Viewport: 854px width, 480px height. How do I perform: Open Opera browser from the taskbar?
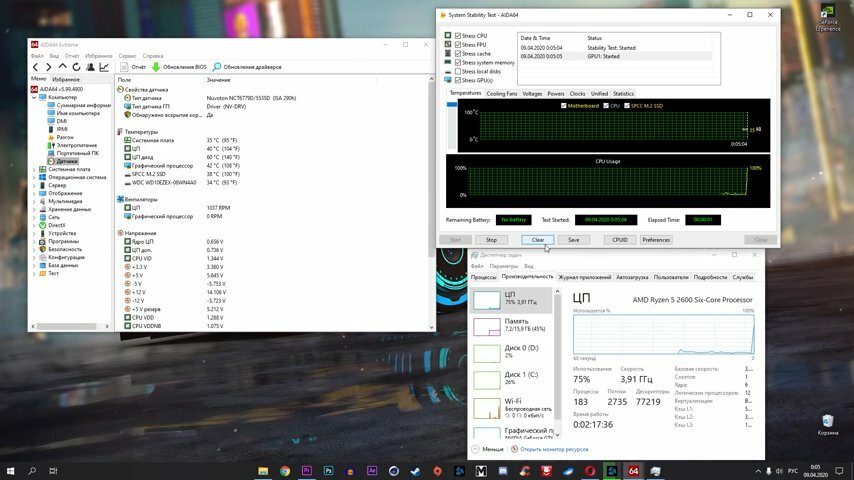point(590,471)
